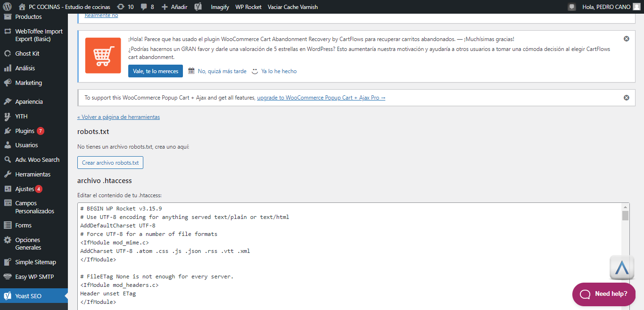Open Campos Personalizados menu item

click(34, 207)
